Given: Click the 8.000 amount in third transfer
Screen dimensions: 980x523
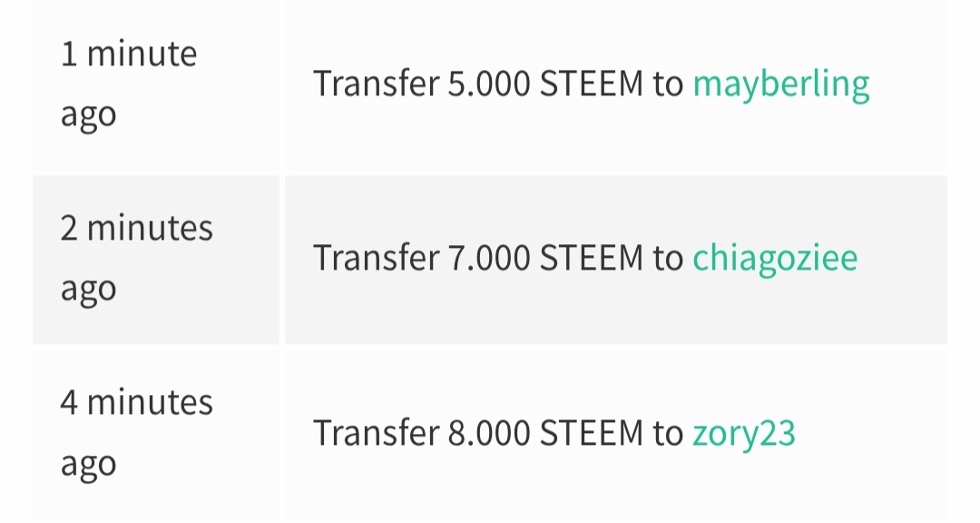Looking at the screenshot, I should click(489, 433).
